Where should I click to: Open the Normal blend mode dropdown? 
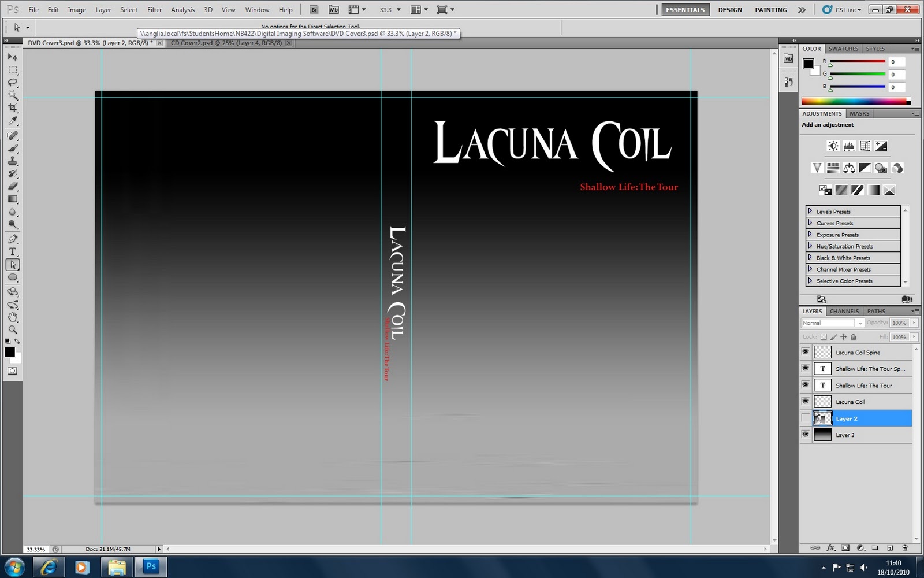coord(832,323)
